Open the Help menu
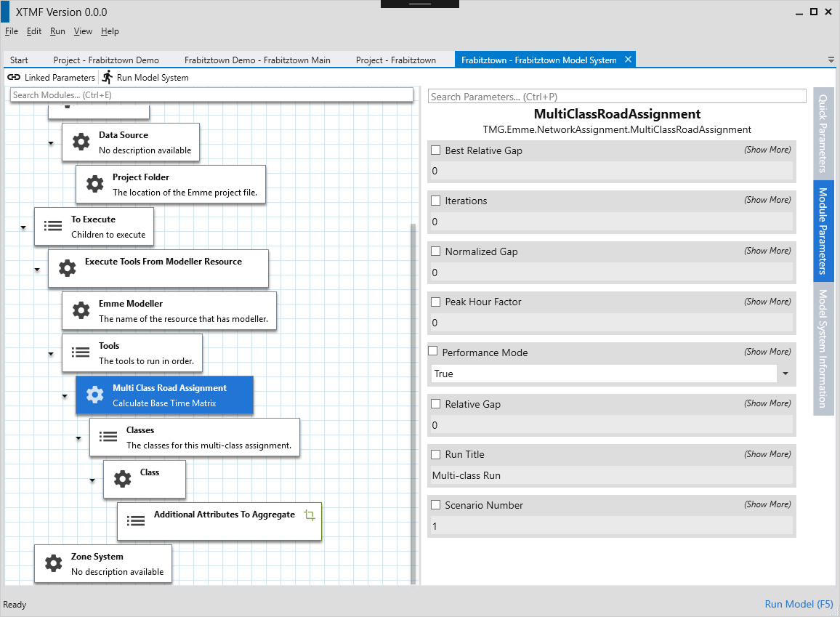The height and width of the screenshot is (617, 840). pyautogui.click(x=110, y=31)
